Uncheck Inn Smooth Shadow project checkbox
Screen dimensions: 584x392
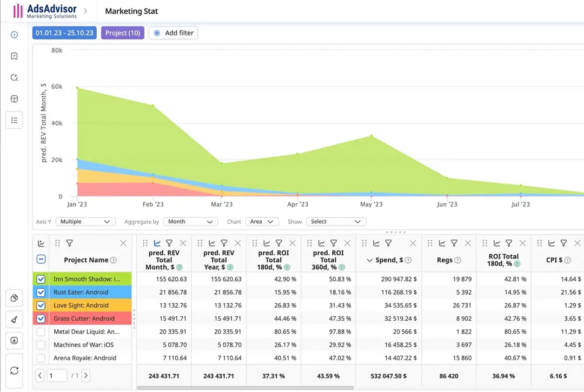pos(41,279)
